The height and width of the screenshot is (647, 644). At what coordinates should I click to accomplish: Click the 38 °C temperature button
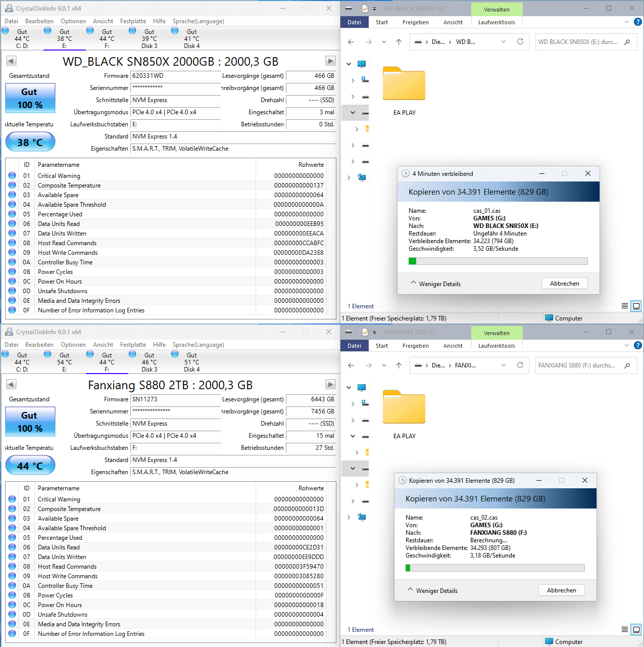pyautogui.click(x=30, y=142)
